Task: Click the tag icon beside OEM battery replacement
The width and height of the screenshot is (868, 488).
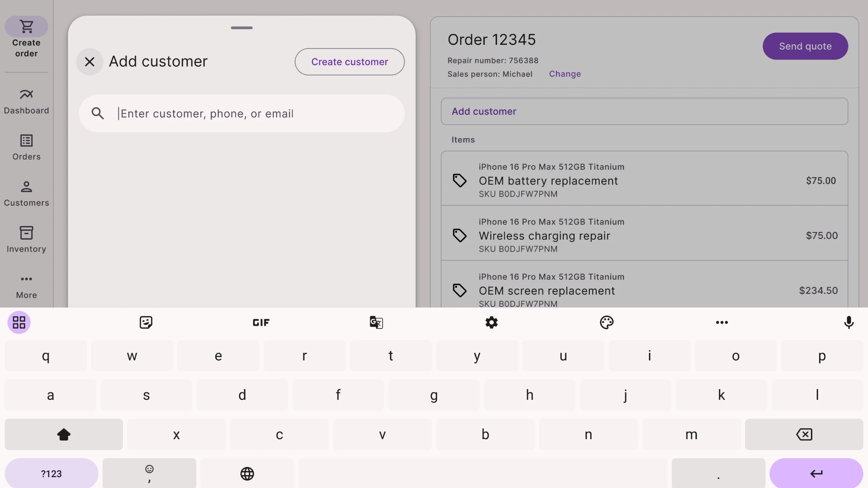Action: pos(460,180)
